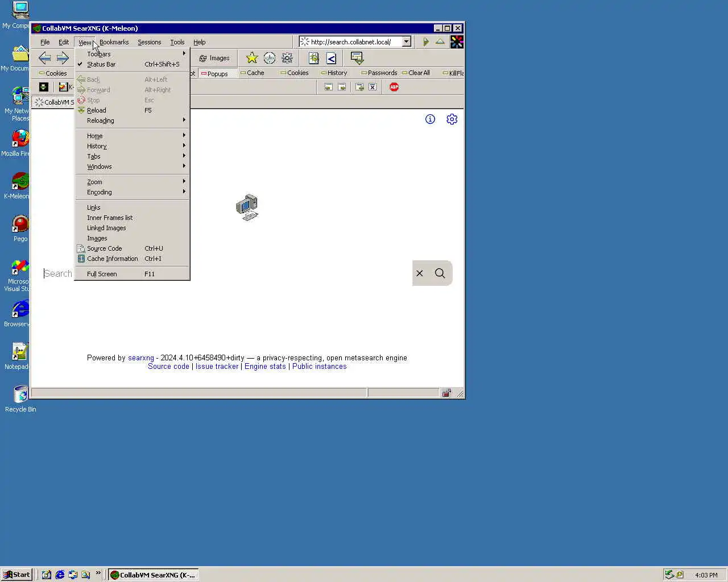Click the Passwords privacy bar button
The width and height of the screenshot is (728, 582).
tap(379, 73)
